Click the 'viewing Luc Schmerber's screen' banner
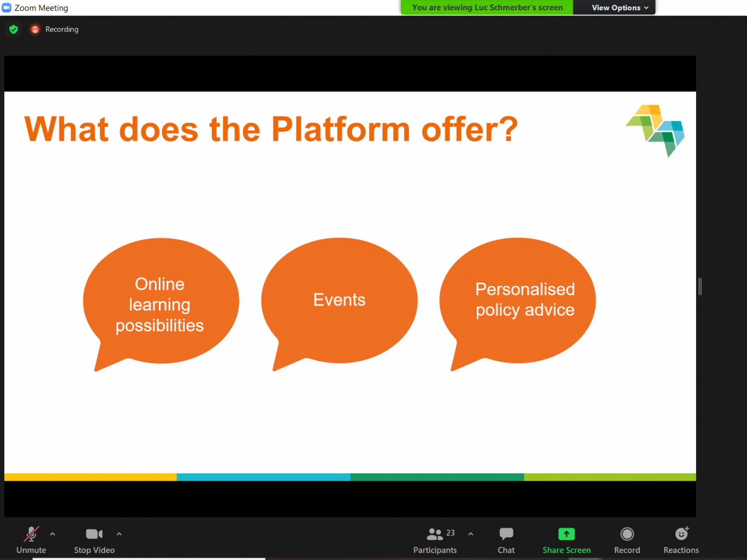The image size is (747, 560). pyautogui.click(x=487, y=7)
